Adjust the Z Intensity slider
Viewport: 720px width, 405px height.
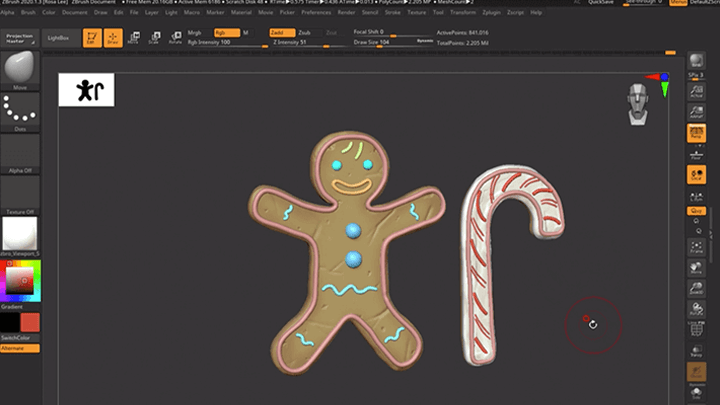(308, 43)
